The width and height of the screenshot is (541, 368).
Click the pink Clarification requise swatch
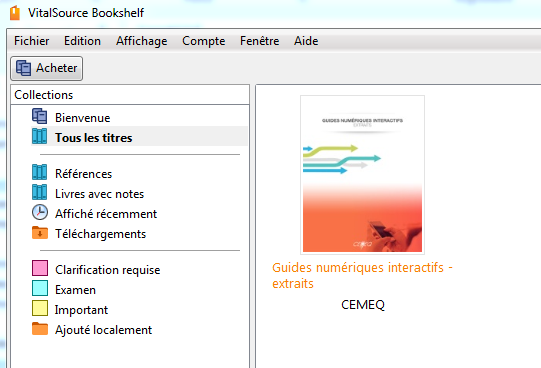40,268
